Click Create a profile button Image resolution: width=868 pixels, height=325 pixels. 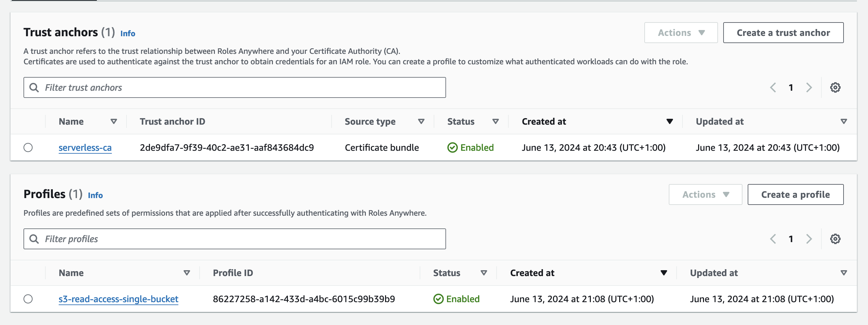coord(795,194)
